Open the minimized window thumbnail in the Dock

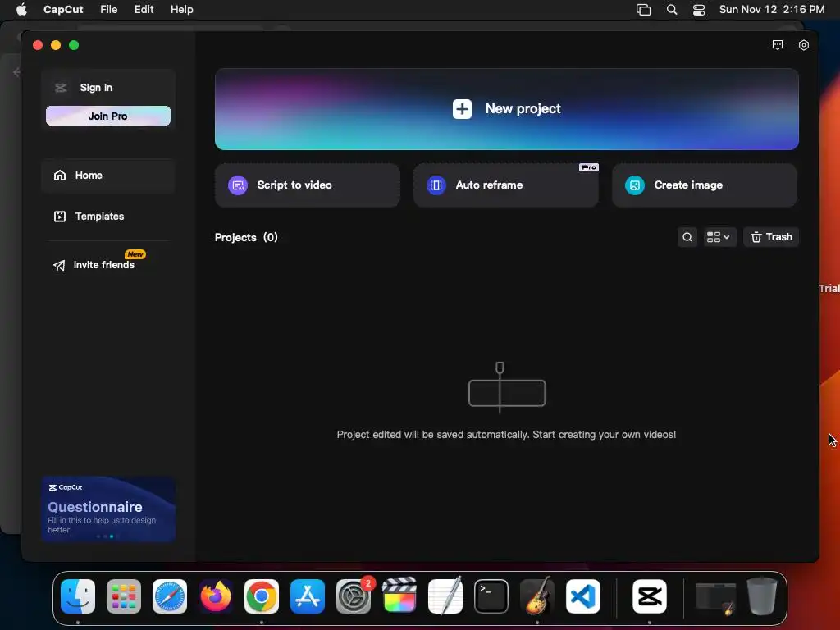[715, 597]
